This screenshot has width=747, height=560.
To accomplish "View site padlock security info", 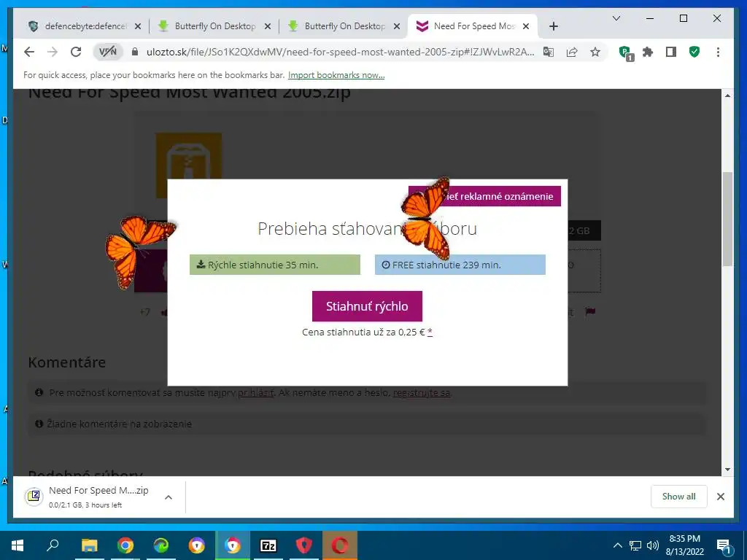I will (135, 52).
